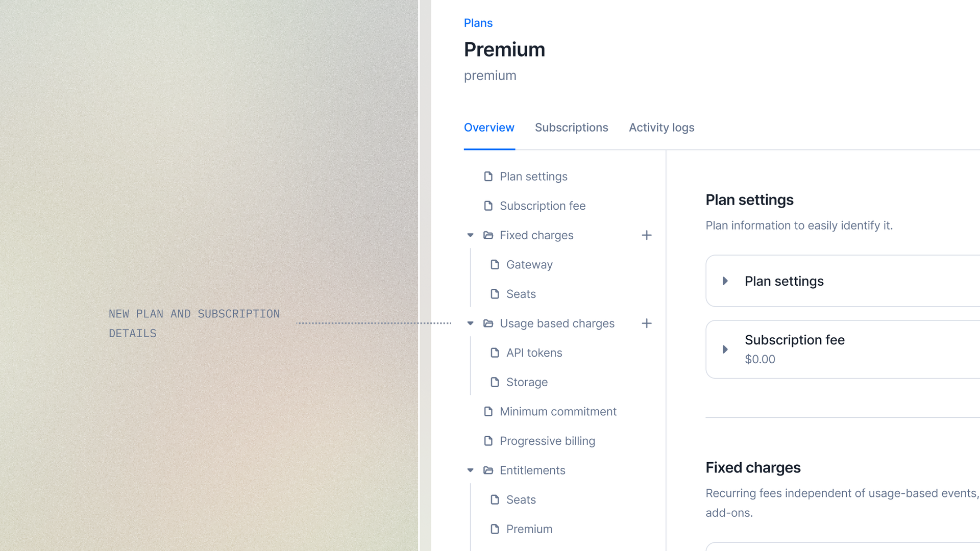Click the Fixed charges folder icon
980x551 pixels.
488,235
